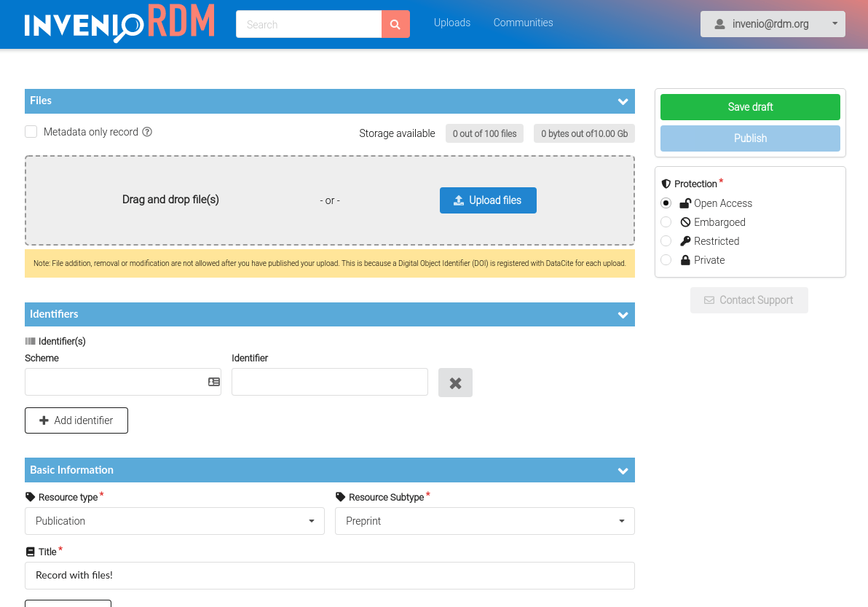Click the Metadata only record help icon
868x607 pixels.
pos(147,132)
